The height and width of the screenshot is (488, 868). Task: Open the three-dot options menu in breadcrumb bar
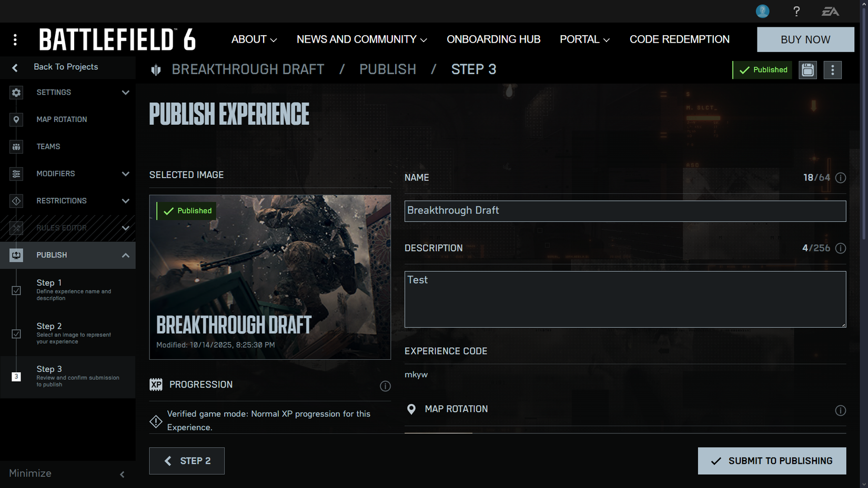click(x=832, y=70)
